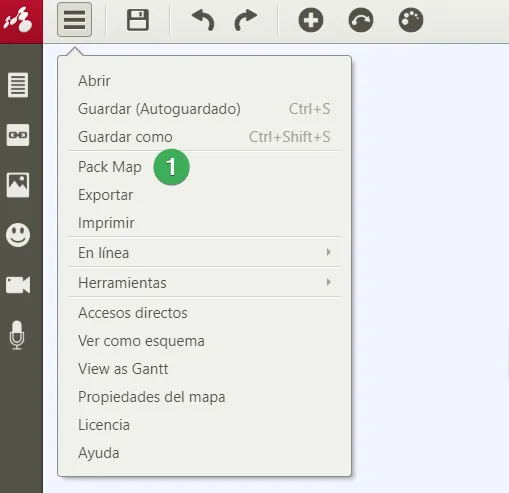Click the relationship arrow icon in the toolbar

361,20
